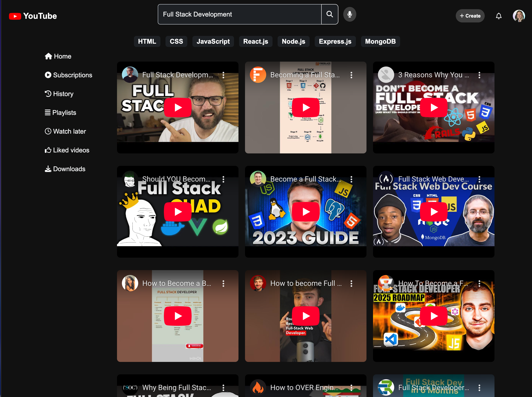Open your profile avatar menu
Viewport: 532px width, 397px height.
tap(519, 16)
